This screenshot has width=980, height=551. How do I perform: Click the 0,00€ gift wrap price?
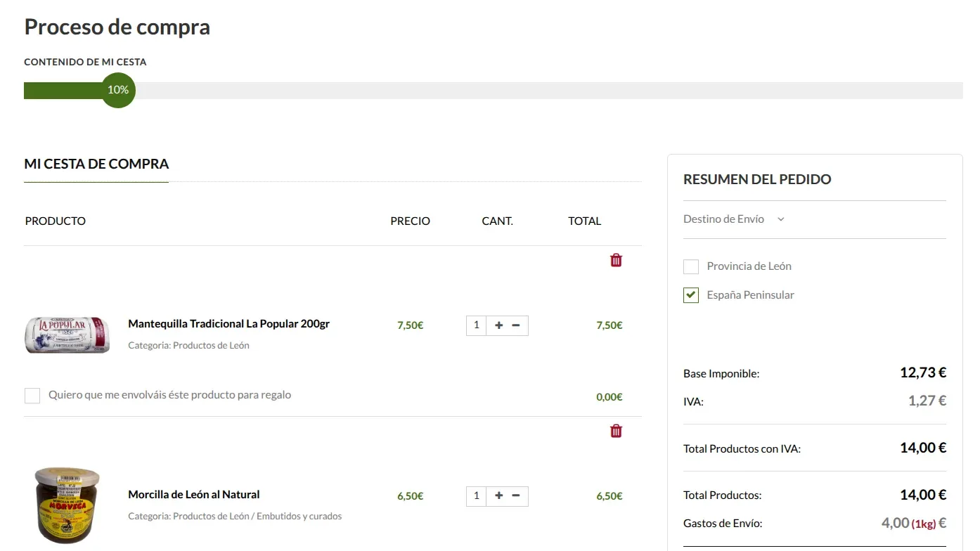click(x=610, y=396)
